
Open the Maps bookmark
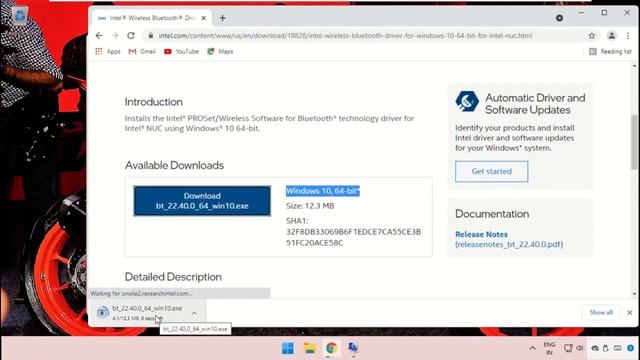(x=220, y=51)
